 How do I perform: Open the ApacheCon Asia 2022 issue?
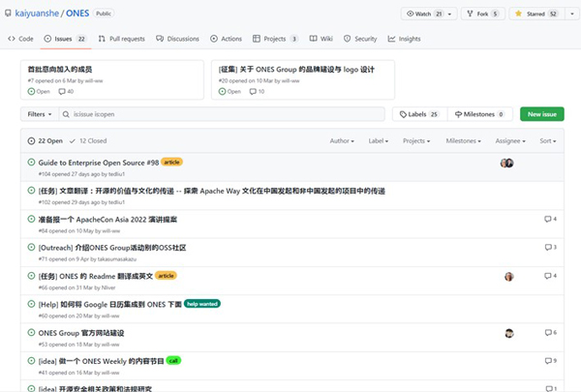pyautogui.click(x=107, y=220)
